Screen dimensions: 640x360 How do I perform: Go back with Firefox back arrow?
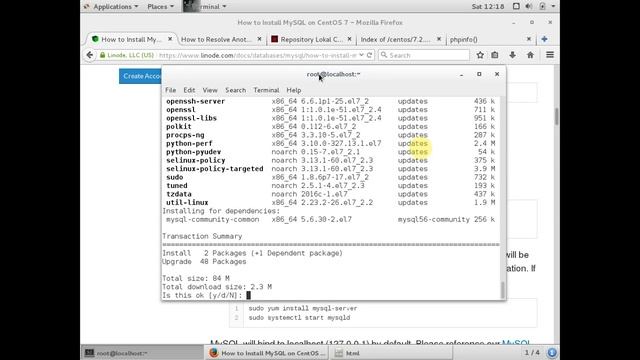tap(90, 55)
